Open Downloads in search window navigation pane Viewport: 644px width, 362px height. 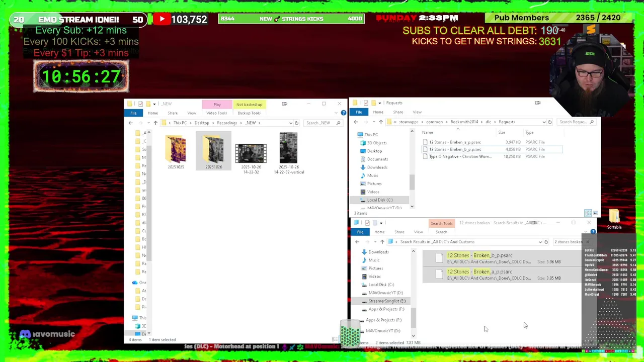(x=378, y=252)
